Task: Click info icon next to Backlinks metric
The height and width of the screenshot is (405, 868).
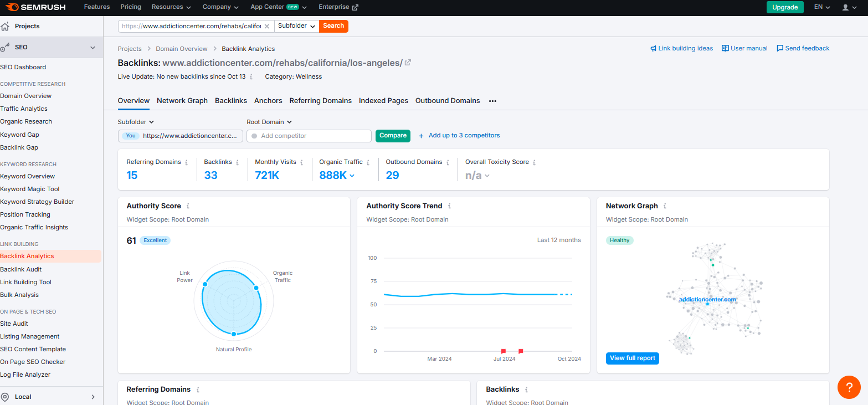Action: [x=237, y=162]
